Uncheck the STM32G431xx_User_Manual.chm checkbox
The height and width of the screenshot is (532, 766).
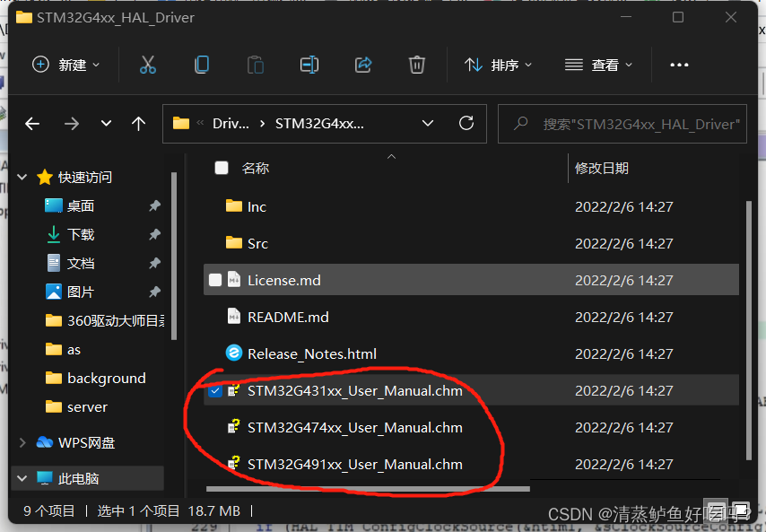[215, 390]
